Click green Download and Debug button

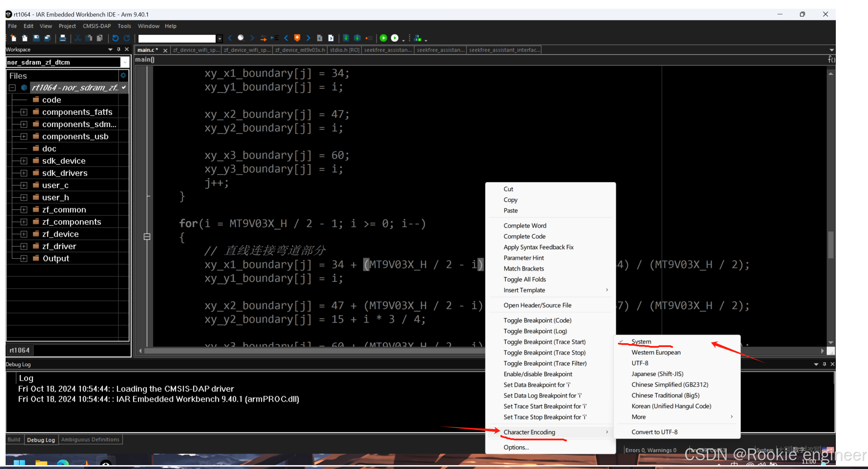[383, 38]
